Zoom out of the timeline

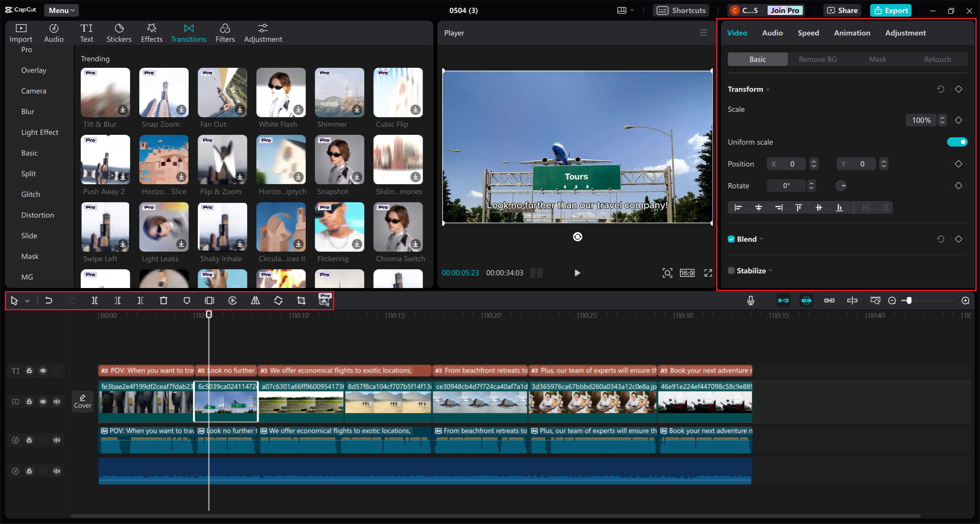[892, 301]
